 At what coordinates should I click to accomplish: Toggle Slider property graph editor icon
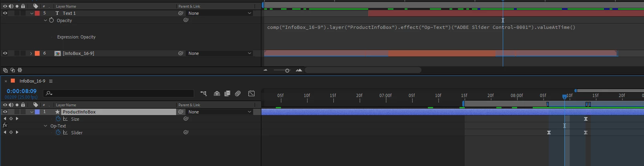click(x=65, y=132)
